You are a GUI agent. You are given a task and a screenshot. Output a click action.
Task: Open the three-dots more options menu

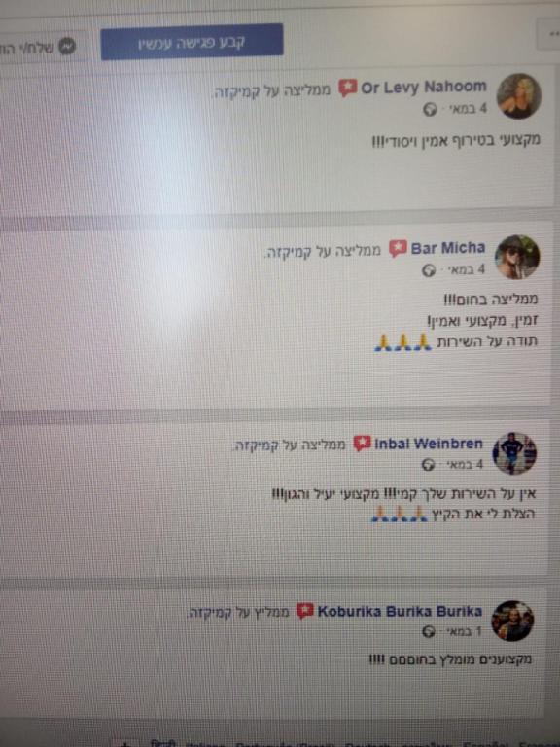click(x=549, y=34)
